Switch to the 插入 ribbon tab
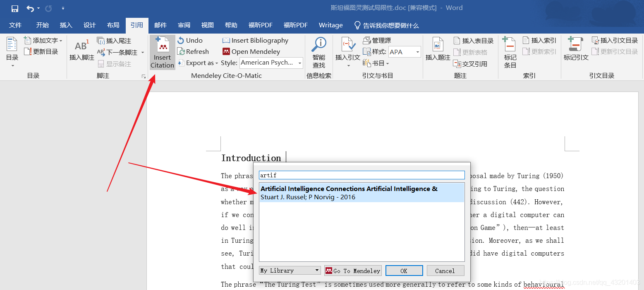Screen dimensions: 644x290 point(66,25)
